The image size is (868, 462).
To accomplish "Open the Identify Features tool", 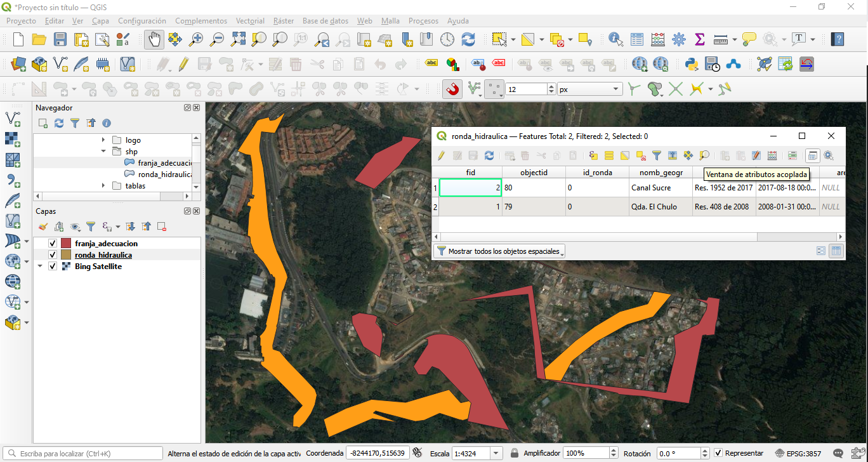I will click(x=615, y=39).
